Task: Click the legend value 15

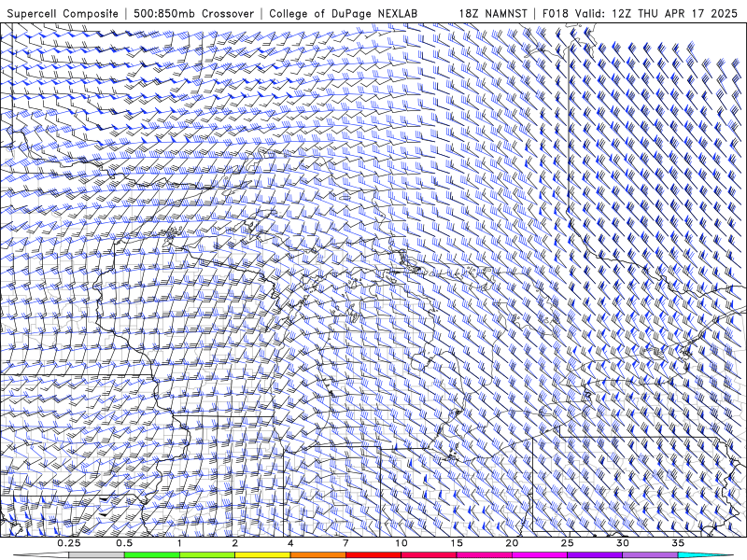Action: 457,543
